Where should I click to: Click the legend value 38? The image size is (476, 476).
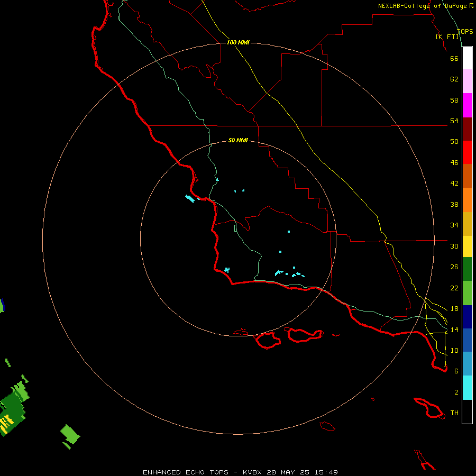pos(454,204)
